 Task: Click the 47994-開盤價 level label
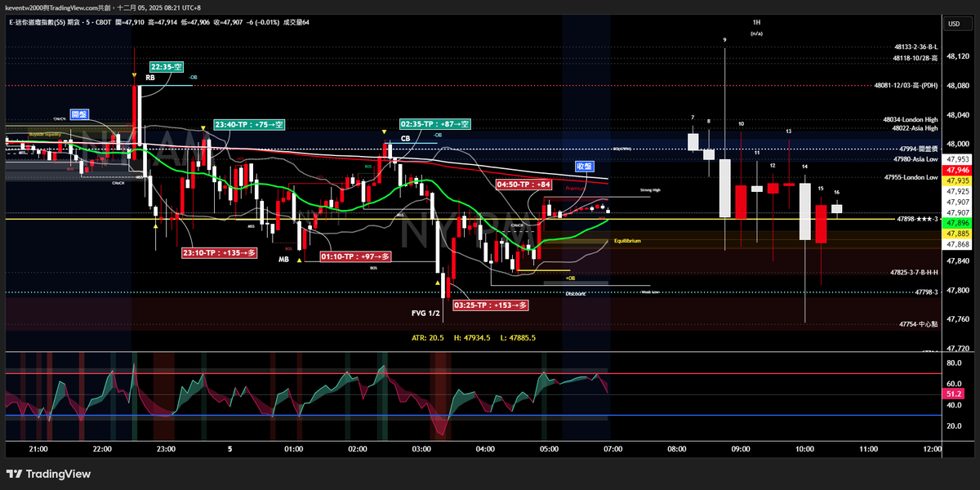pyautogui.click(x=918, y=149)
